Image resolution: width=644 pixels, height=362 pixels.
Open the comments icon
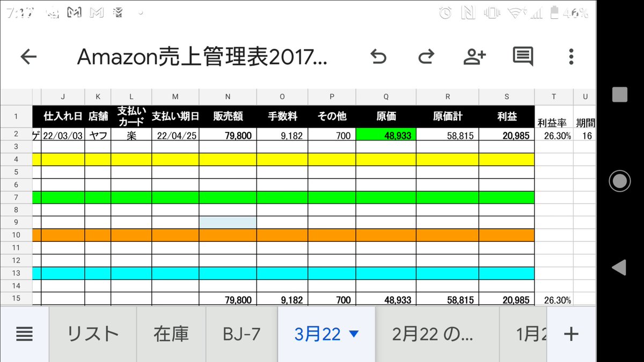click(x=523, y=57)
